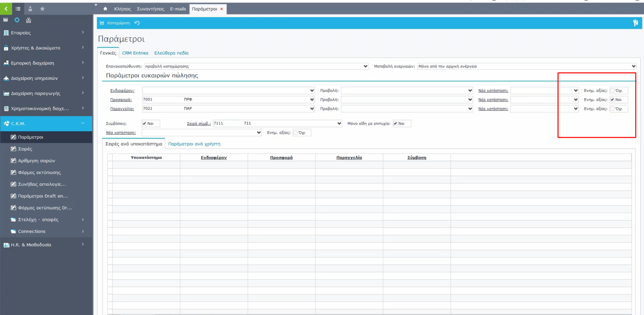Uncheck Μόνο είδη με επιτυχία checkbox
This screenshot has width=644, height=315.
(395, 124)
